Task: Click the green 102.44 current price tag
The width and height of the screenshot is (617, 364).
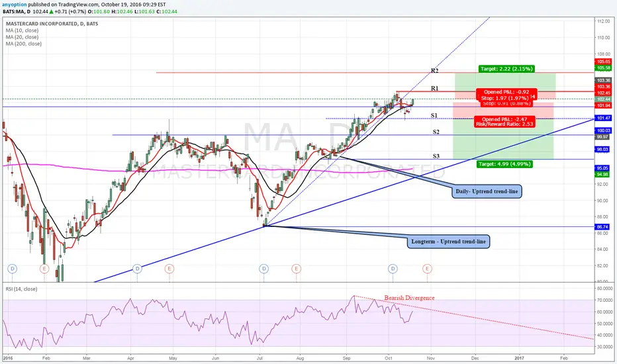Action: point(603,99)
